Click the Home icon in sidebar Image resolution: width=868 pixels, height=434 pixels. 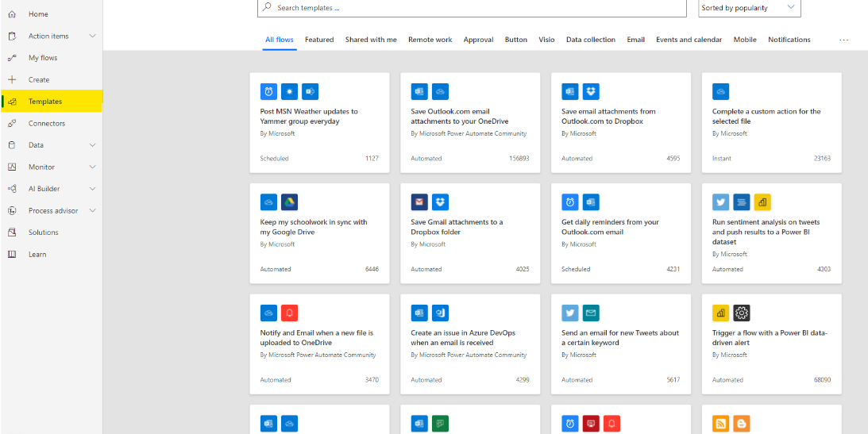coord(12,14)
